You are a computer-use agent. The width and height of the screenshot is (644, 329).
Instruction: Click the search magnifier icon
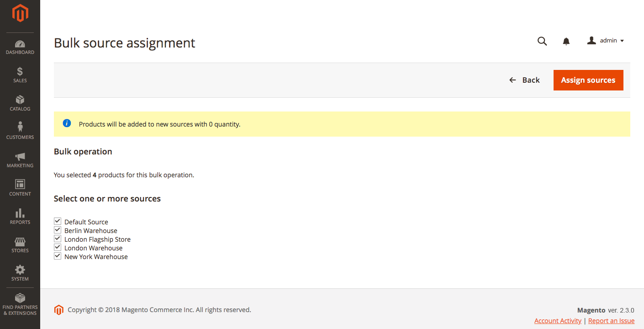click(542, 41)
